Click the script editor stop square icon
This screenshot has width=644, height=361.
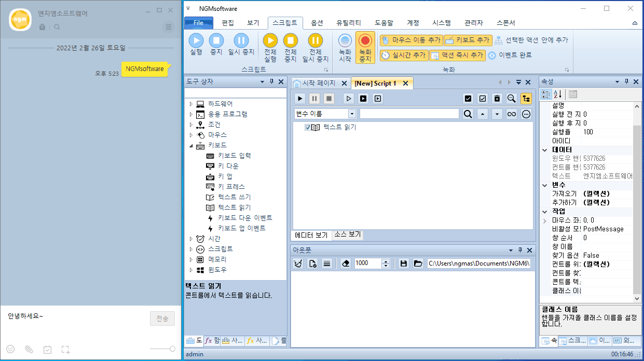[328, 98]
